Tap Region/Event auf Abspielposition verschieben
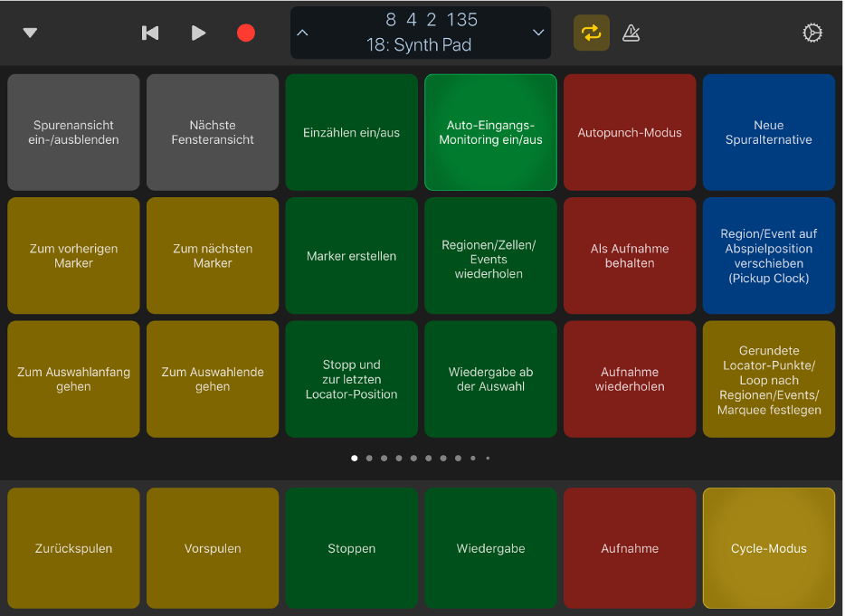The image size is (845, 616). click(x=768, y=255)
